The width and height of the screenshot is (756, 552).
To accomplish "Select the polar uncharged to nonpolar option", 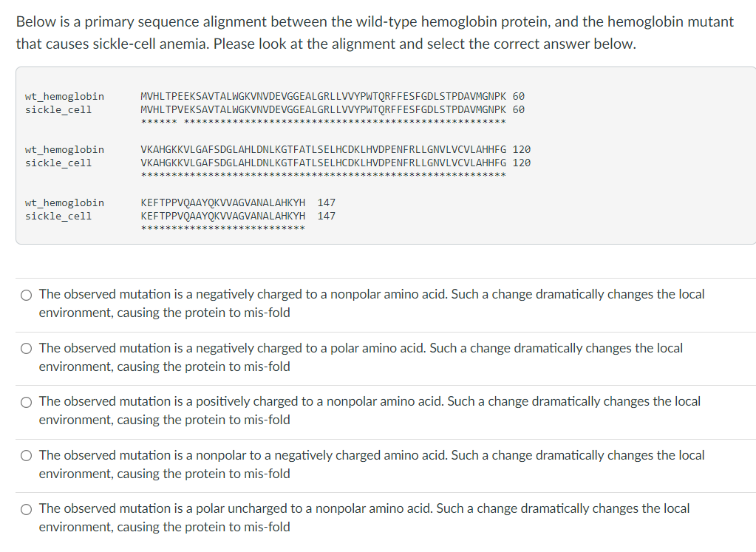I will (x=26, y=508).
